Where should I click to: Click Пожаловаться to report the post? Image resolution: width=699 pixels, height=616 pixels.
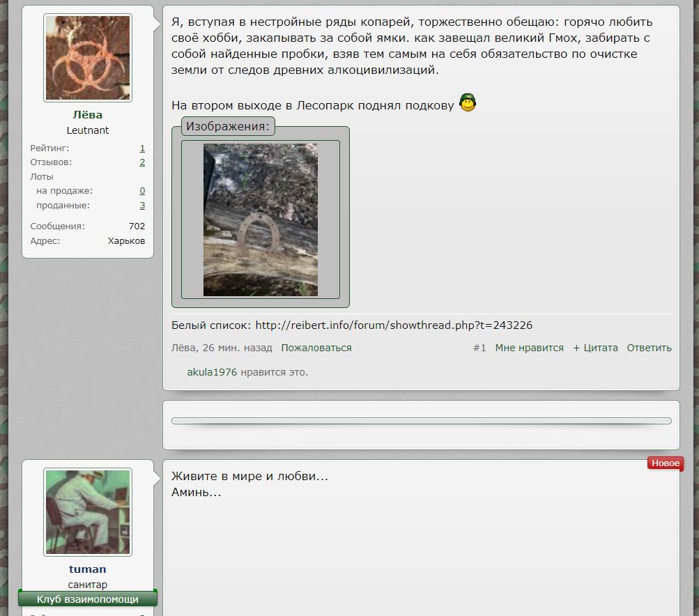[316, 348]
